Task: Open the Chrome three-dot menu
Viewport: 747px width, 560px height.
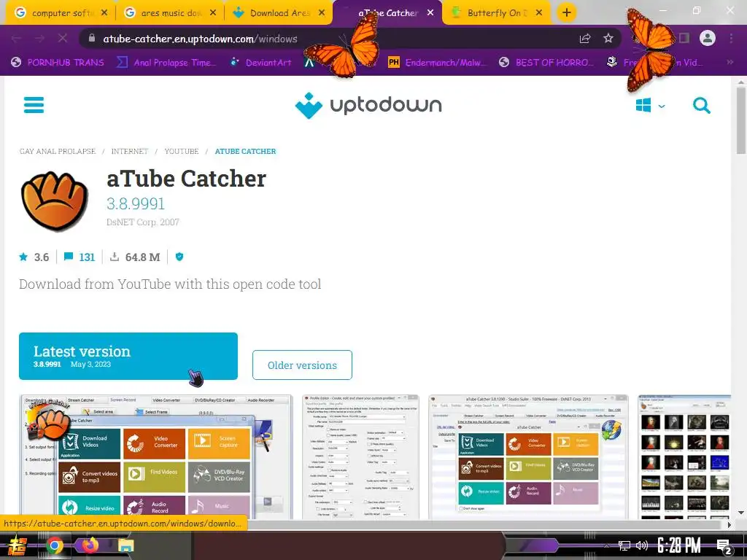Action: pyautogui.click(x=731, y=38)
